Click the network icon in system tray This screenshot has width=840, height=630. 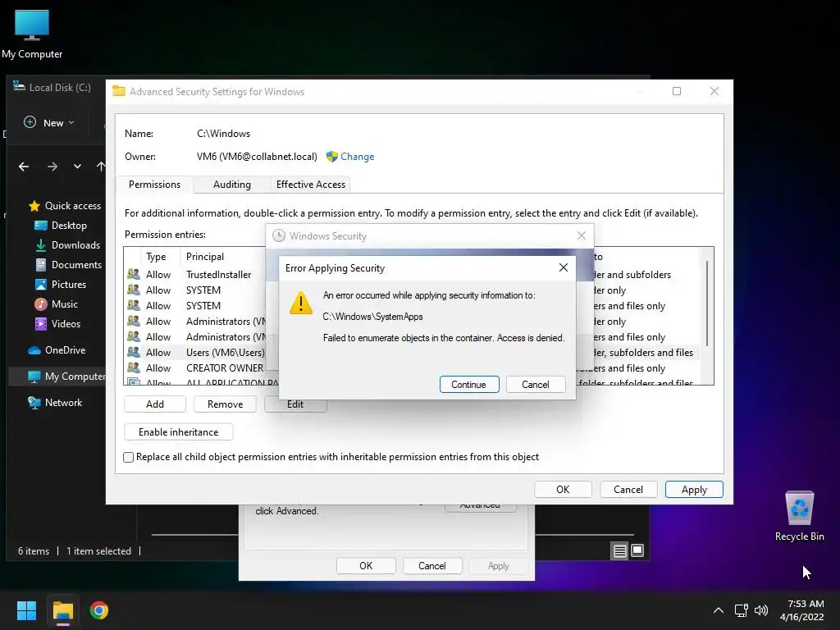tap(742, 610)
